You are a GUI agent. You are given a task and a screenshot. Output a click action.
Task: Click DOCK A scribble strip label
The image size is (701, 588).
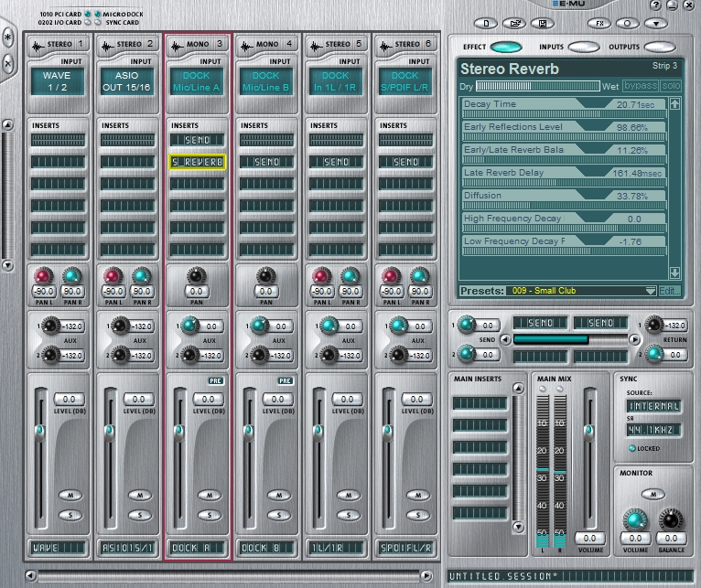click(x=197, y=548)
